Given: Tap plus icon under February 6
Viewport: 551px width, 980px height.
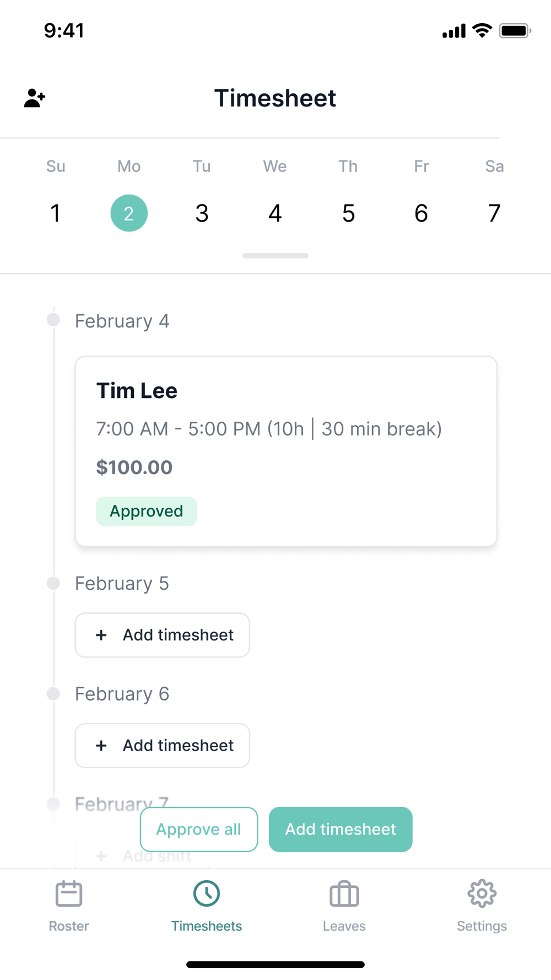Looking at the screenshot, I should (101, 746).
